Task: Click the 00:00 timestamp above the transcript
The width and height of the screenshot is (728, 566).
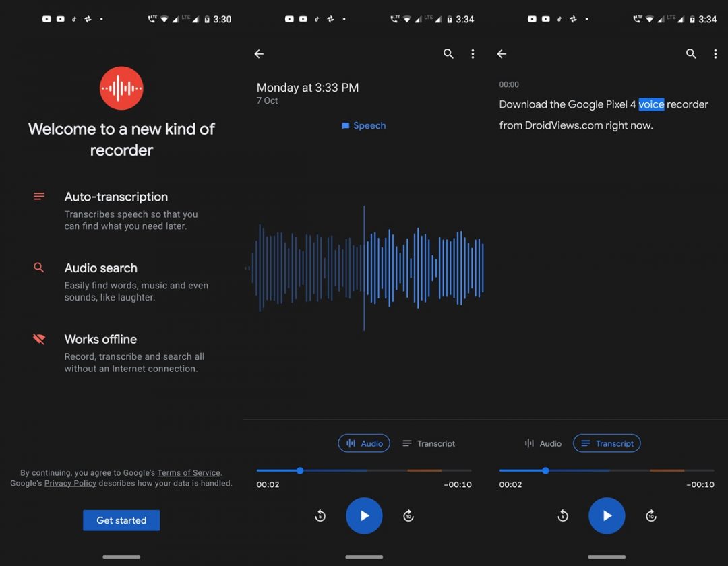Action: point(509,84)
